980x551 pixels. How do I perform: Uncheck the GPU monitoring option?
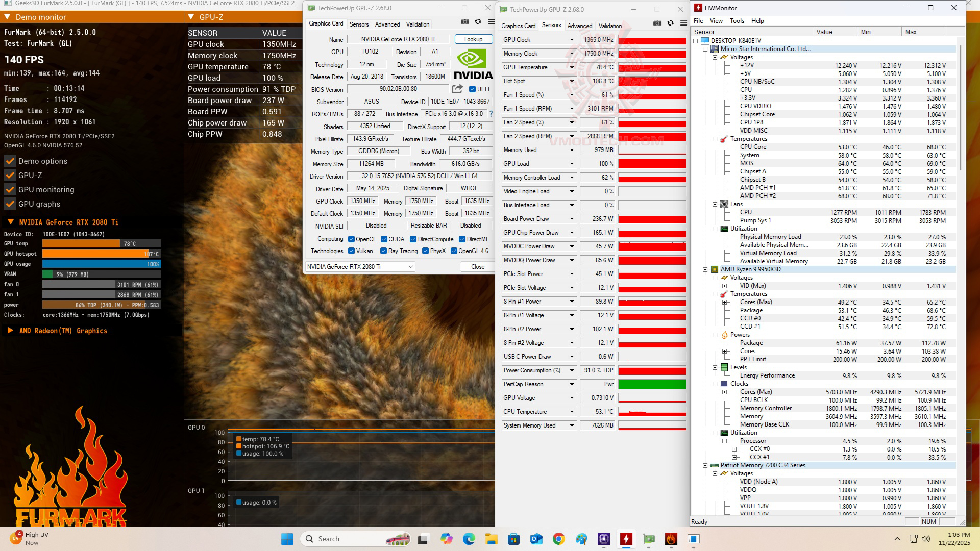10,190
